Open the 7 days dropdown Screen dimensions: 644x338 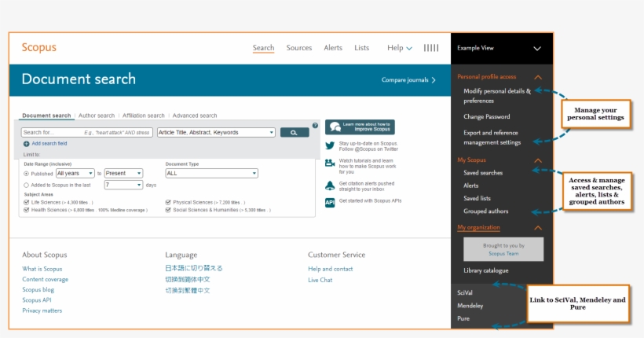(x=123, y=185)
